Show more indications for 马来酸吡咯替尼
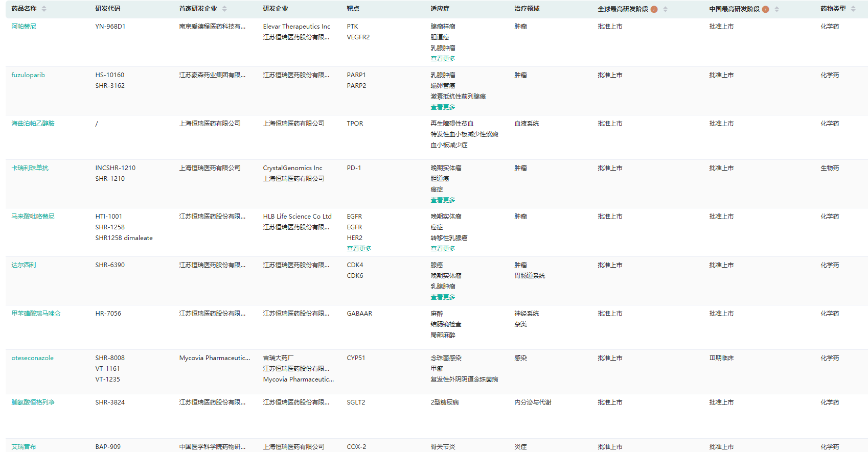868x452 pixels. pos(443,249)
